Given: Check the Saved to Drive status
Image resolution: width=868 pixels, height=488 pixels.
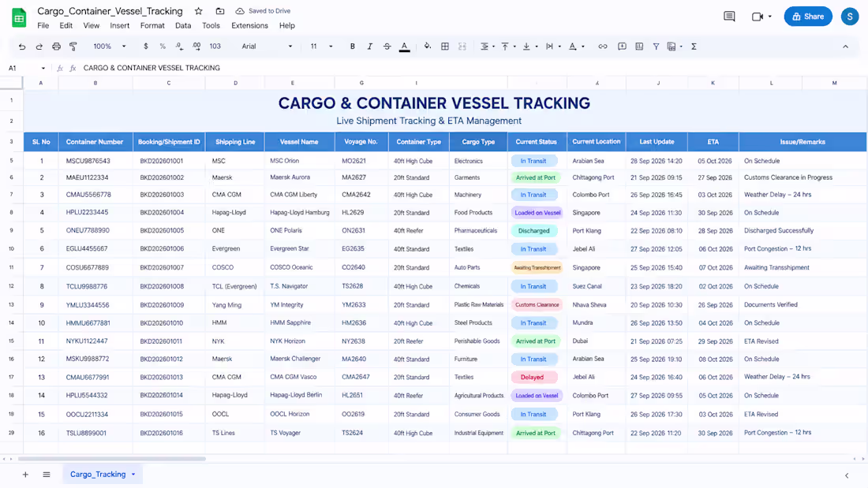Looking at the screenshot, I should click(264, 11).
